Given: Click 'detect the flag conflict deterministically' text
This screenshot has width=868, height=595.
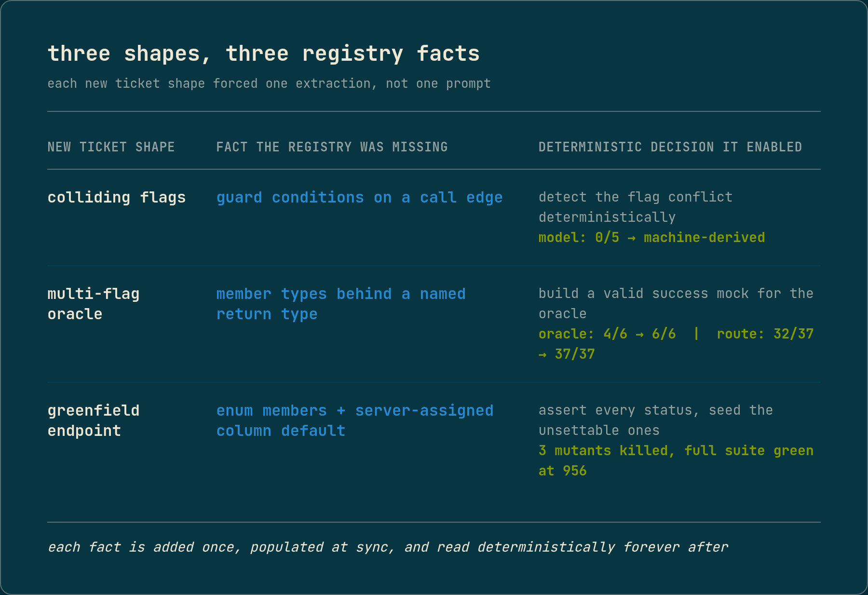Looking at the screenshot, I should (x=636, y=207).
